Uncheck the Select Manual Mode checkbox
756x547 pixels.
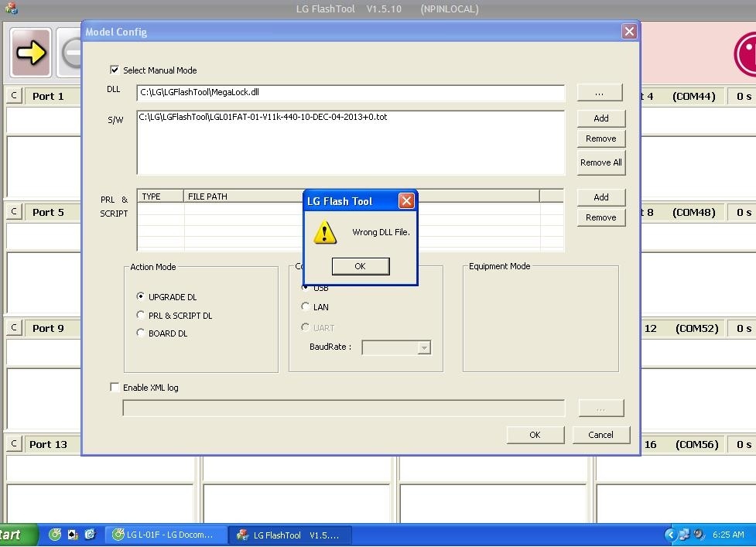point(115,70)
